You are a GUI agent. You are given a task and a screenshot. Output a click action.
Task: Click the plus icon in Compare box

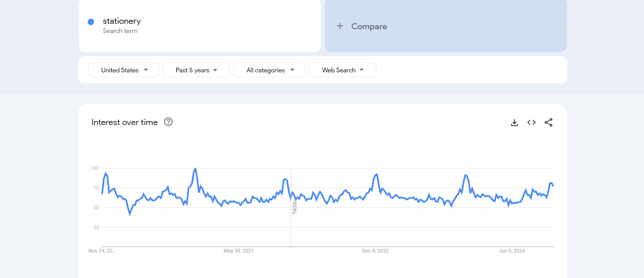[x=340, y=26]
